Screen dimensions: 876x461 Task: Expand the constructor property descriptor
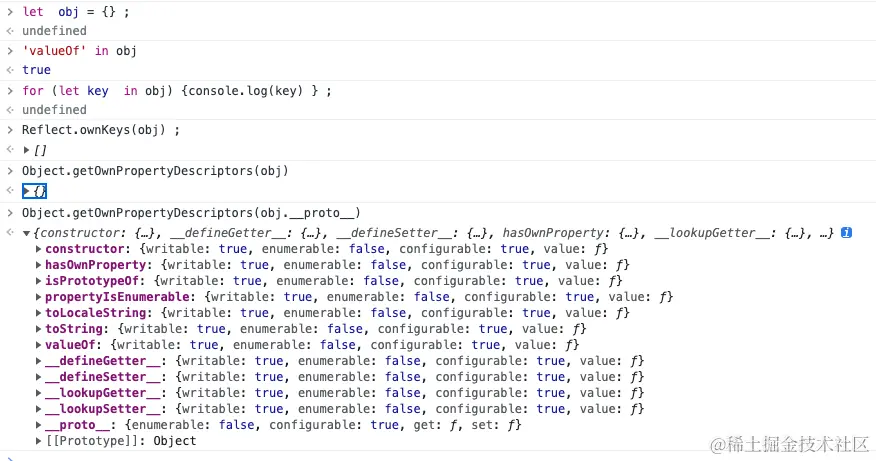[x=39, y=249]
